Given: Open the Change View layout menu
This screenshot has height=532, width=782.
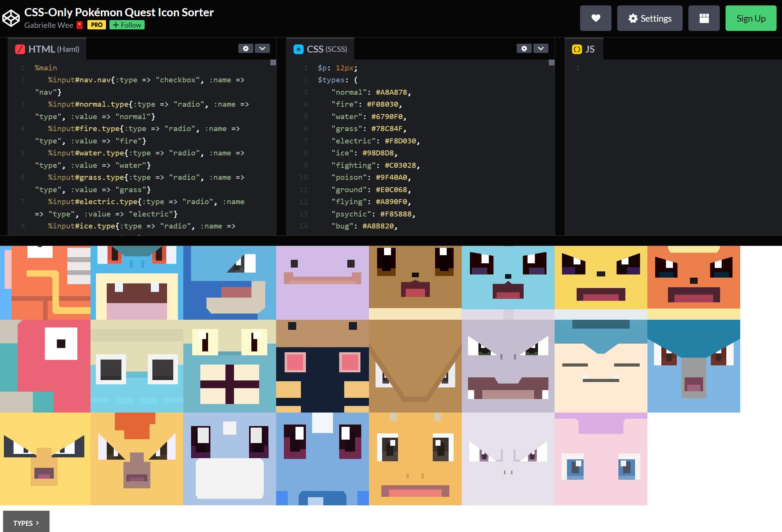Looking at the screenshot, I should (x=704, y=18).
